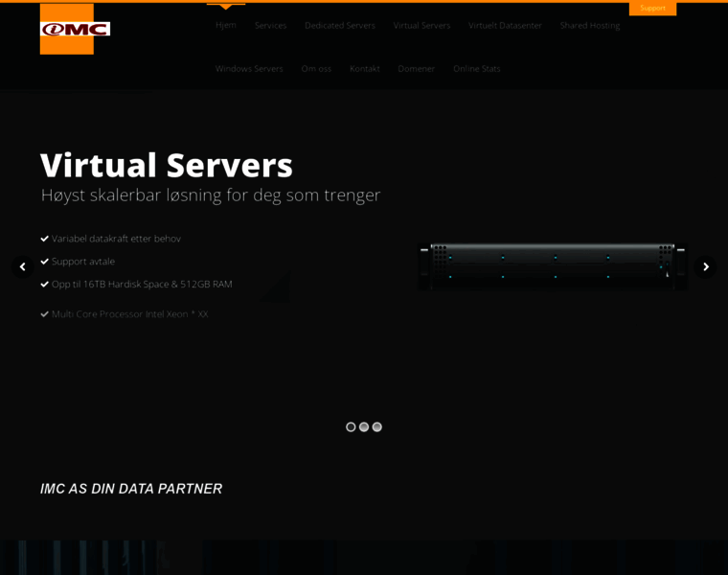Viewport: 728px width, 575px height.
Task: Open Virtual Servers navigation item
Action: (421, 25)
